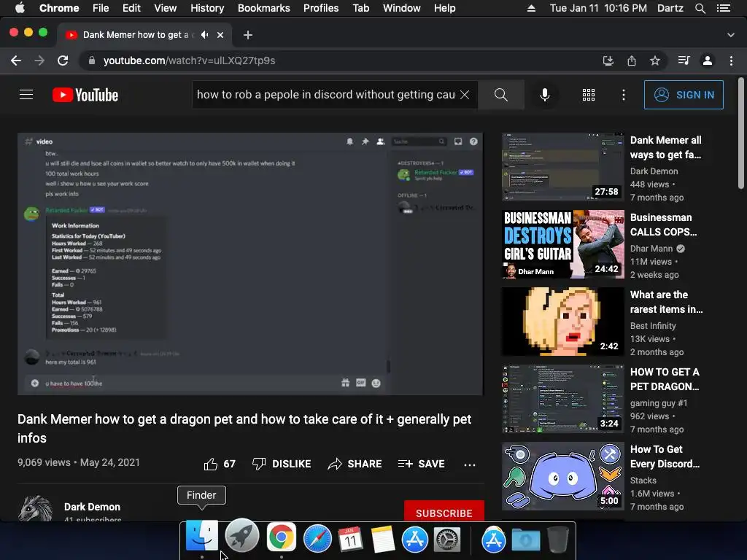Open a new tab with the plus button
Image resolution: width=747 pixels, height=560 pixels.
click(248, 35)
